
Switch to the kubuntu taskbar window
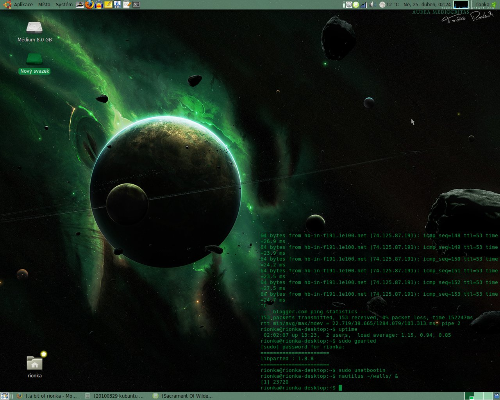[x=115, y=396]
